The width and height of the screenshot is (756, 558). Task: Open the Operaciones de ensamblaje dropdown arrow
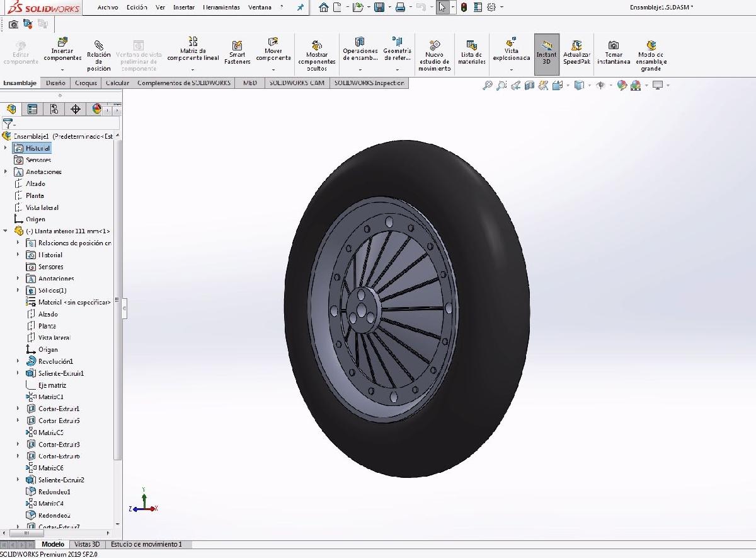click(x=360, y=69)
